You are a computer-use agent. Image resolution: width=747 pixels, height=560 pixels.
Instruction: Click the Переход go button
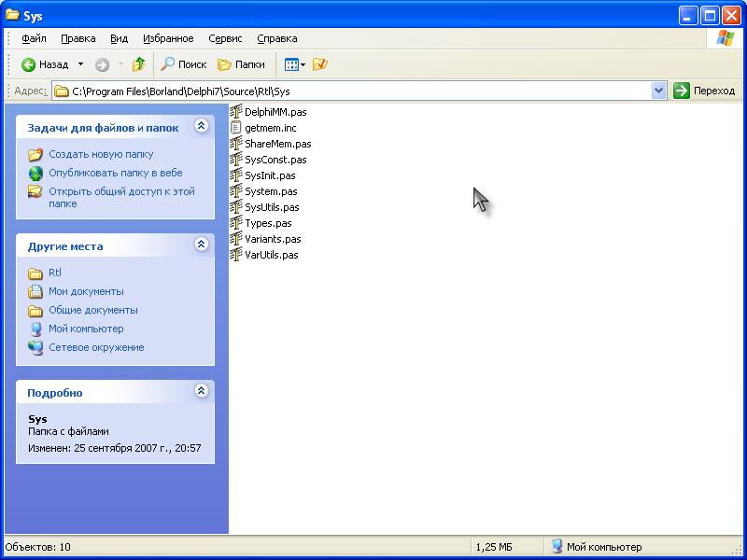tap(705, 91)
